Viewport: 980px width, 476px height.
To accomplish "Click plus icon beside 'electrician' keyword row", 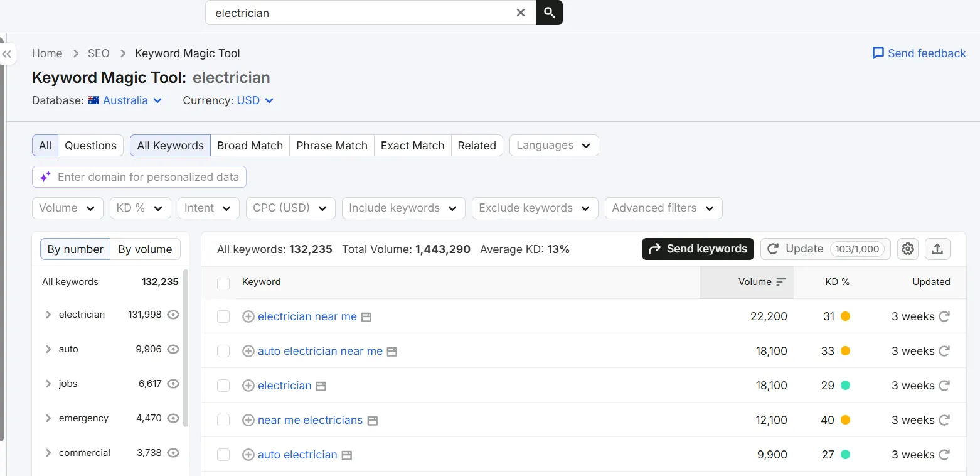I will point(248,386).
